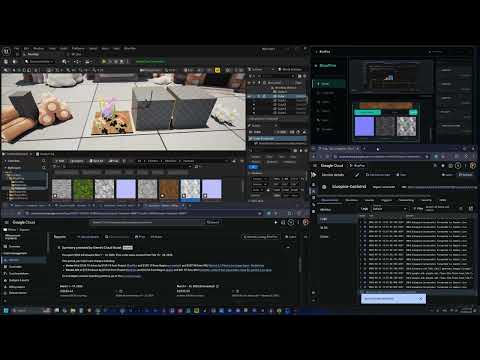Select the highlighted white-blue marble texture thumbnail

click(190, 189)
